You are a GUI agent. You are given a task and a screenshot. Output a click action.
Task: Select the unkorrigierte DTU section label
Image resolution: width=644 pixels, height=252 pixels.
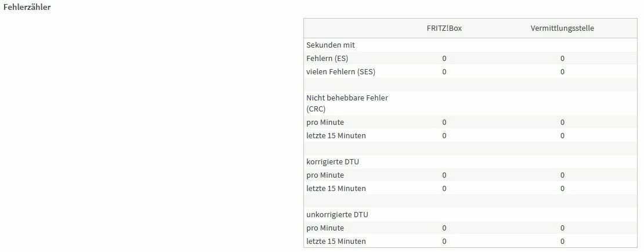tap(337, 214)
